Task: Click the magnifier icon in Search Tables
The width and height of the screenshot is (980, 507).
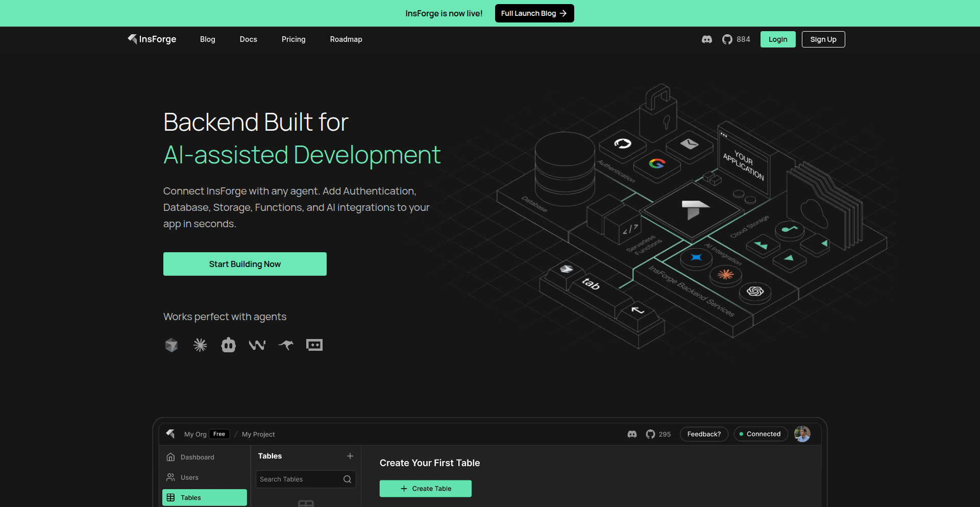Action: pos(347,479)
